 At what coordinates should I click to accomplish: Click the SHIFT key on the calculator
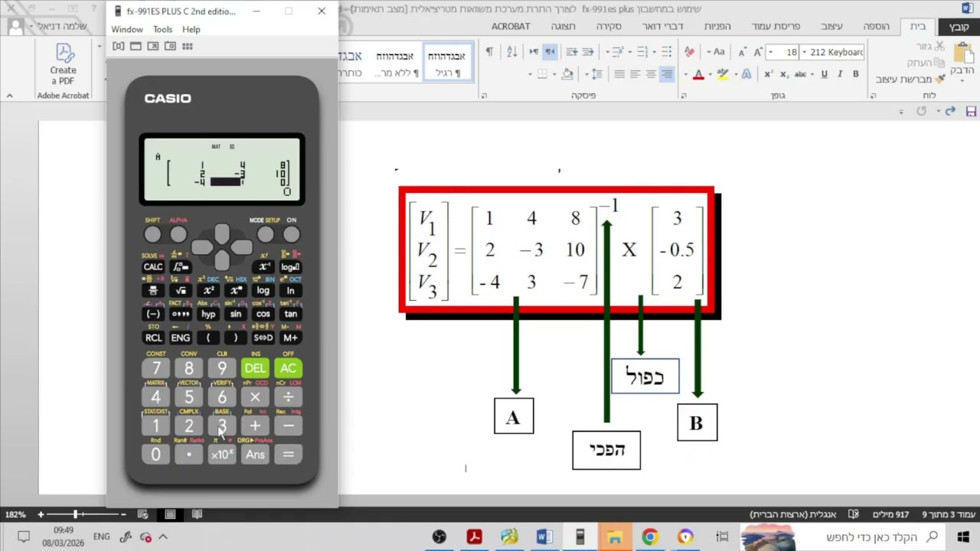(x=152, y=234)
